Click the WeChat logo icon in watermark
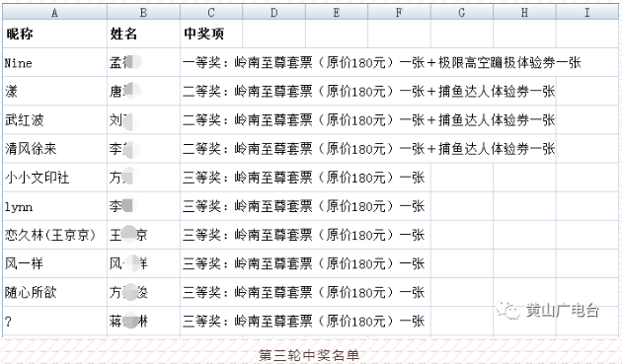 point(507,310)
